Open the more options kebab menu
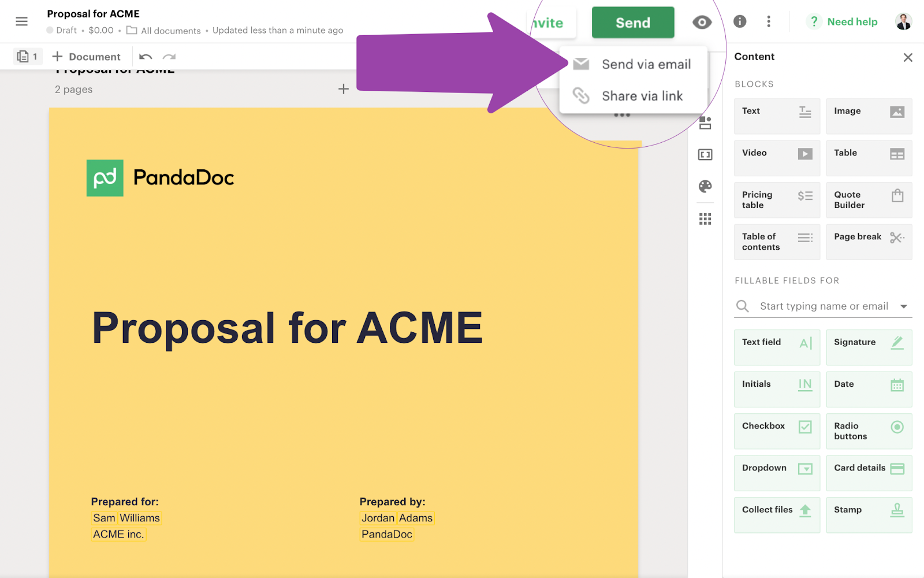 tap(769, 21)
